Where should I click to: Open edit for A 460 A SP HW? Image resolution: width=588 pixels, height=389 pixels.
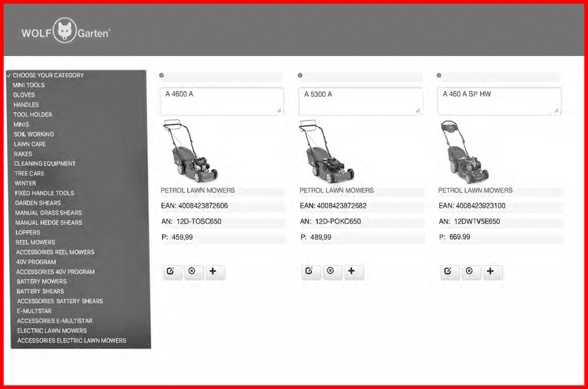coord(448,271)
